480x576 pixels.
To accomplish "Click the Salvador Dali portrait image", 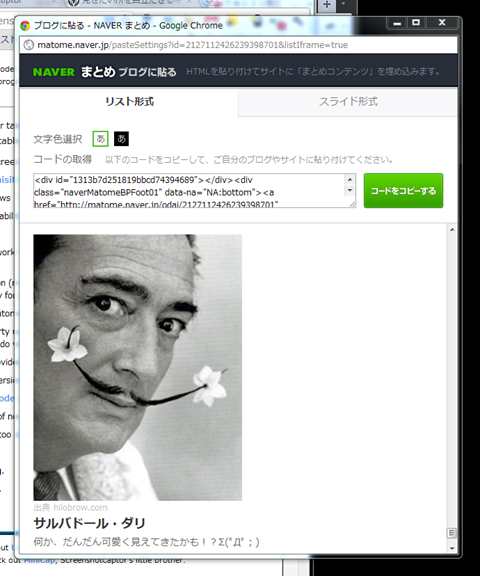I will pyautogui.click(x=138, y=367).
